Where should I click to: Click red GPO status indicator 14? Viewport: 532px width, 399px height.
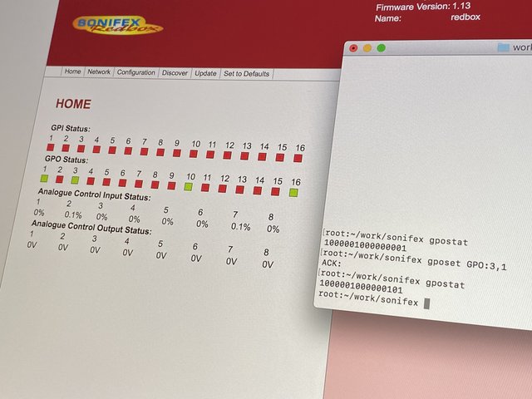[258, 190]
